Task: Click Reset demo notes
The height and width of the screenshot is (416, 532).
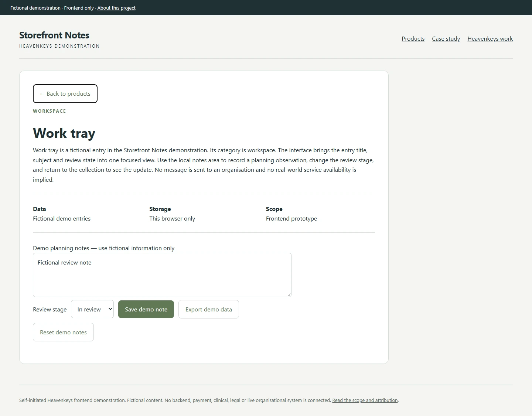Action: click(63, 332)
